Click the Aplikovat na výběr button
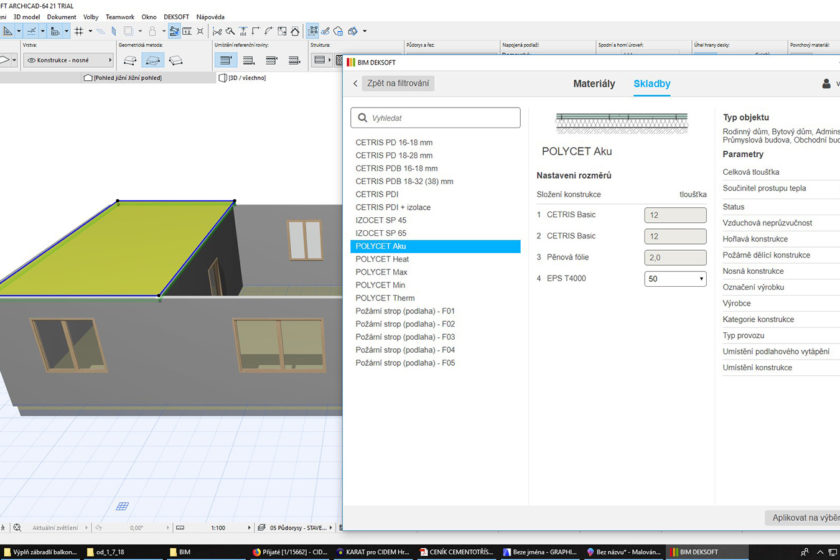The height and width of the screenshot is (560, 840). [802, 518]
